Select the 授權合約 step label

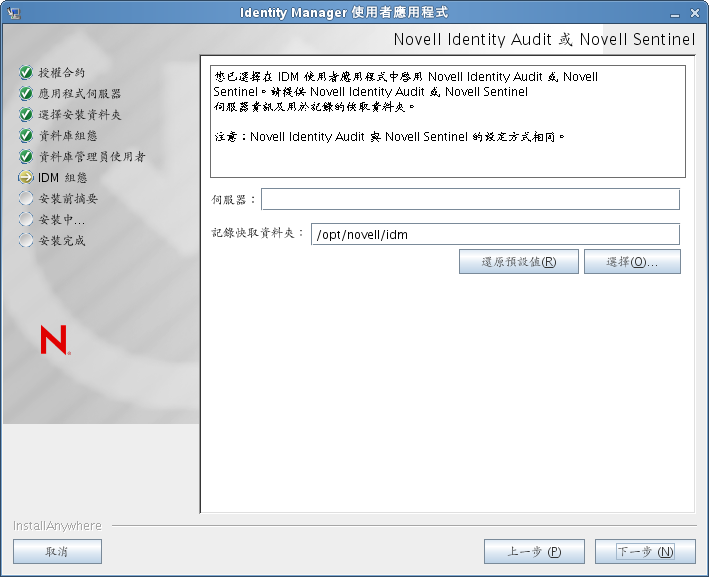tap(61, 72)
